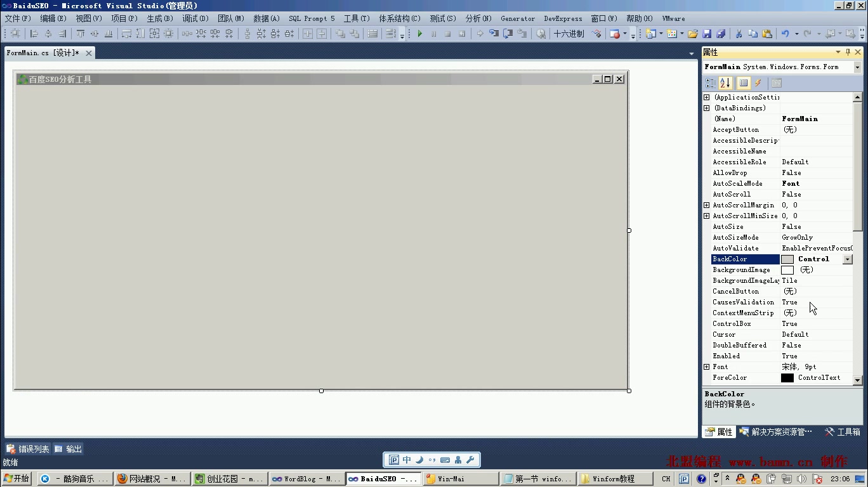This screenshot has height=487, width=868.
Task: Click the Make Same Width icon
Action: pyautogui.click(x=126, y=34)
